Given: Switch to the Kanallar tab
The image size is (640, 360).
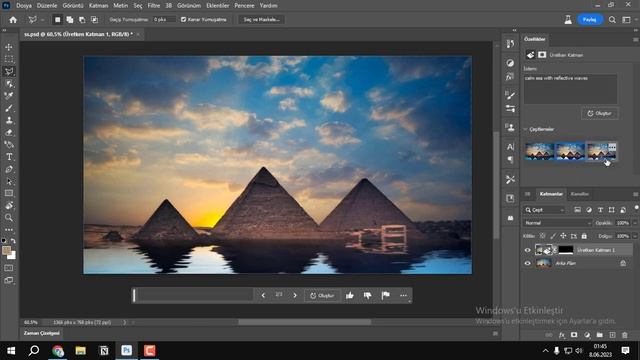Looking at the screenshot, I should (579, 194).
